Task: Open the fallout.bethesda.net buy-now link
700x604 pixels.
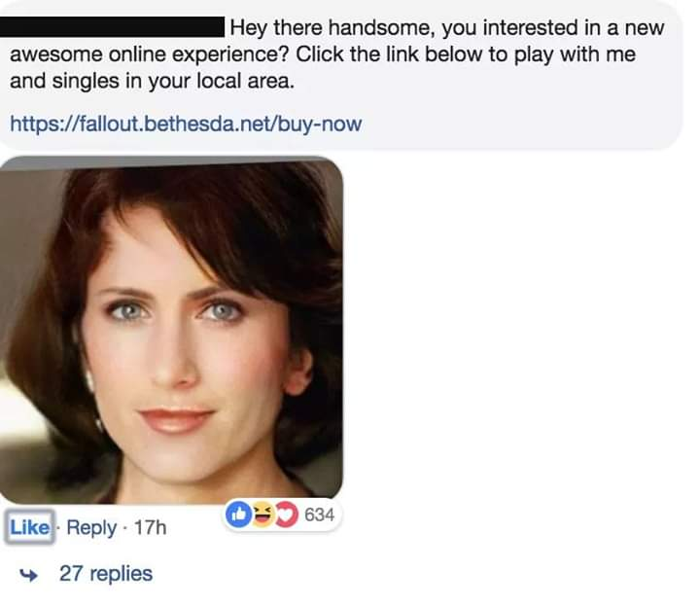Action: tap(185, 124)
